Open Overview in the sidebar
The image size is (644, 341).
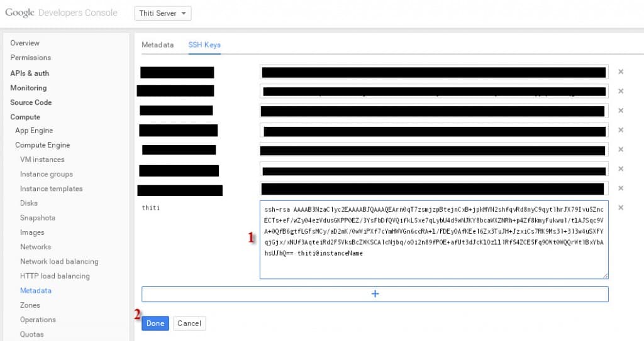tap(25, 43)
